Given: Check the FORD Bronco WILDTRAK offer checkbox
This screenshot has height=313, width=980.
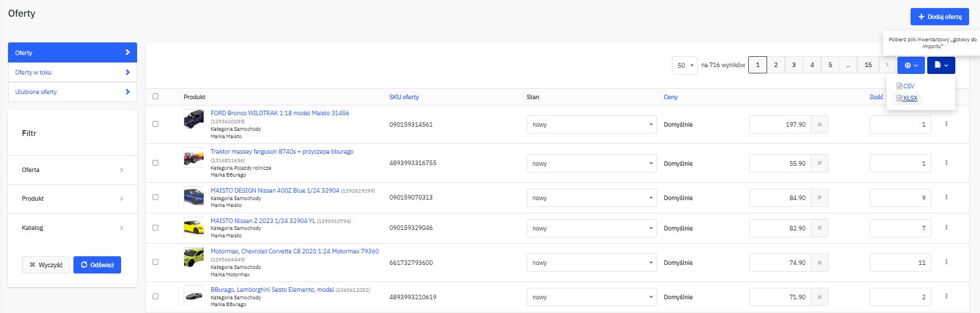Looking at the screenshot, I should coord(155,124).
